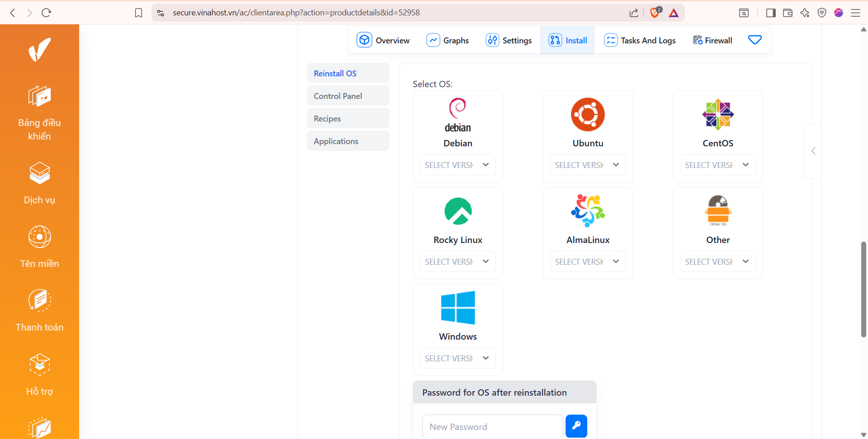Open Thanh toán billing icon

tap(39, 300)
